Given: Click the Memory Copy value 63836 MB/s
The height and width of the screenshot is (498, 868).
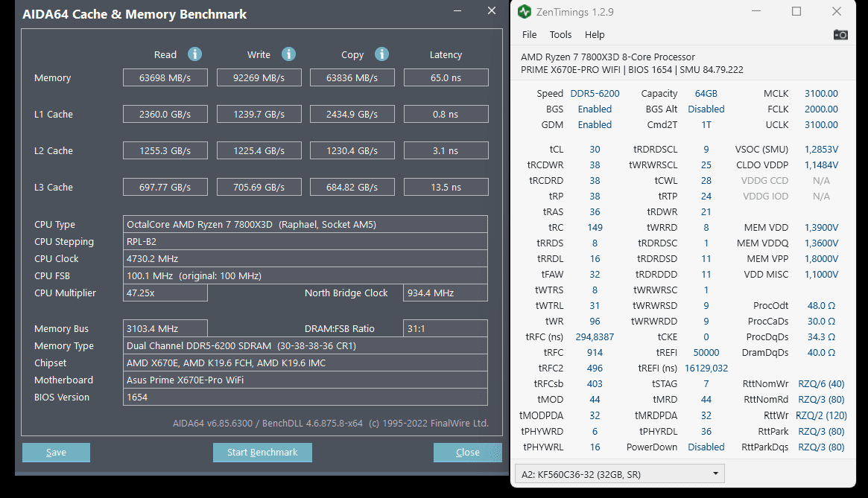Looking at the screenshot, I should pyautogui.click(x=352, y=78).
